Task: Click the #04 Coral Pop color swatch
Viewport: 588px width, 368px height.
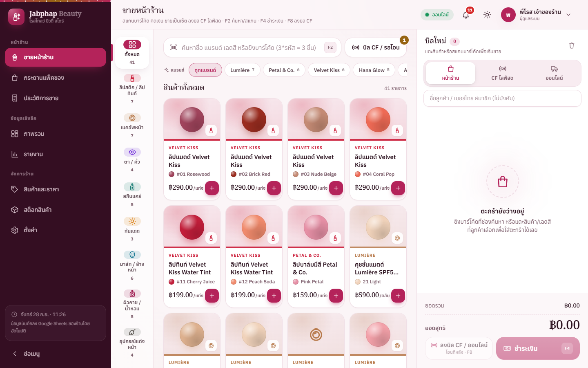Action: tap(358, 174)
